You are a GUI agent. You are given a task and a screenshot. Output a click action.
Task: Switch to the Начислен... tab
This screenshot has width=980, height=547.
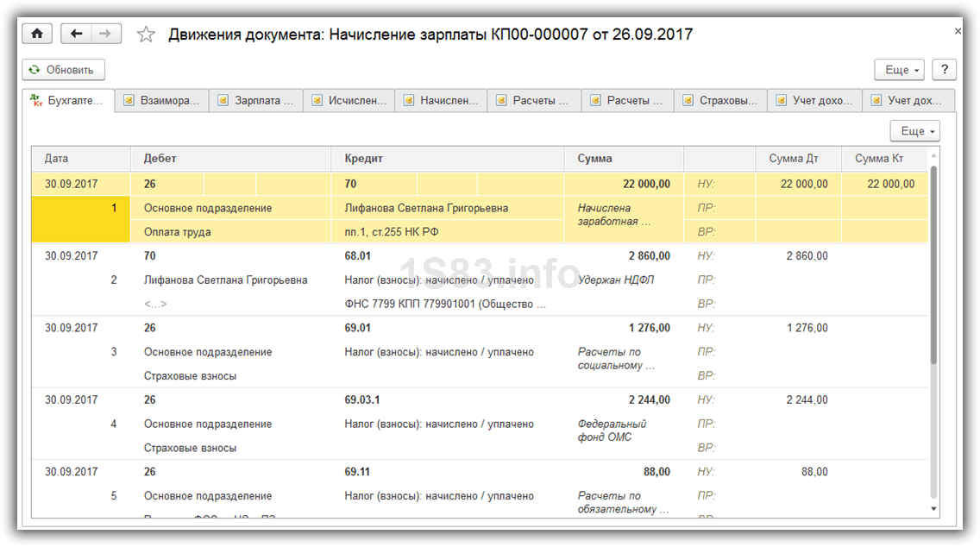tap(441, 101)
